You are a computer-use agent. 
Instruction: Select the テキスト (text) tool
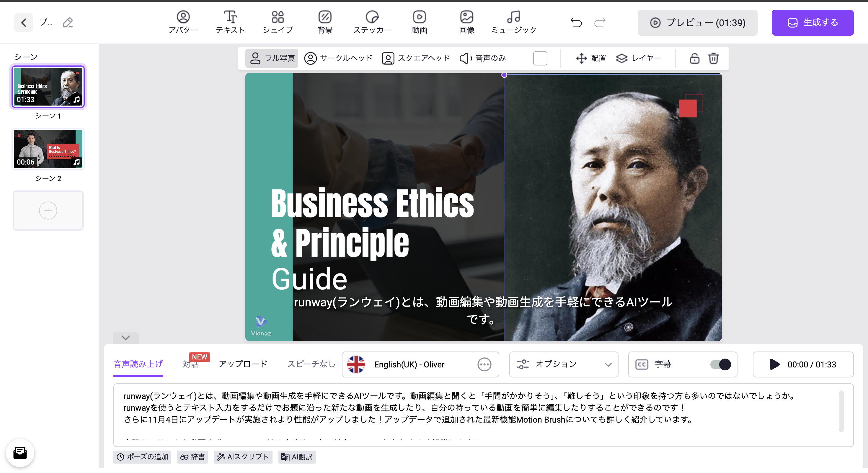230,22
